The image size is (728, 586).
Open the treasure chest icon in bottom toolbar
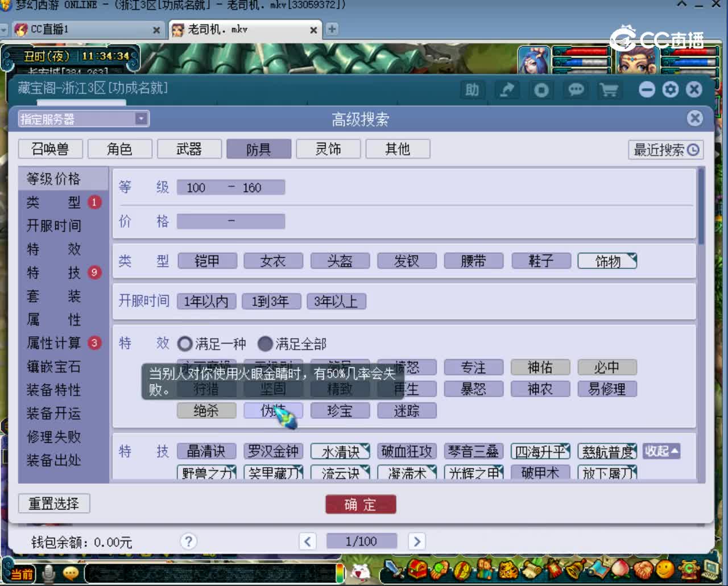click(x=417, y=569)
